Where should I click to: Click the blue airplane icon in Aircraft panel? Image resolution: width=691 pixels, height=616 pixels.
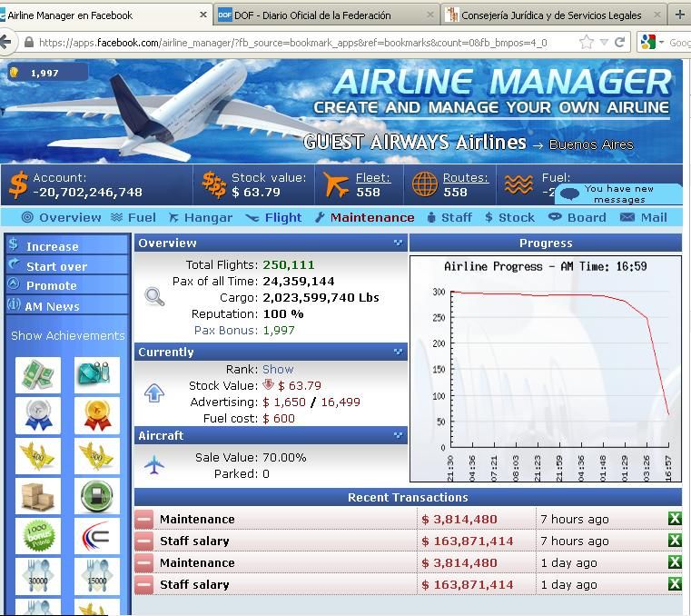(x=154, y=465)
